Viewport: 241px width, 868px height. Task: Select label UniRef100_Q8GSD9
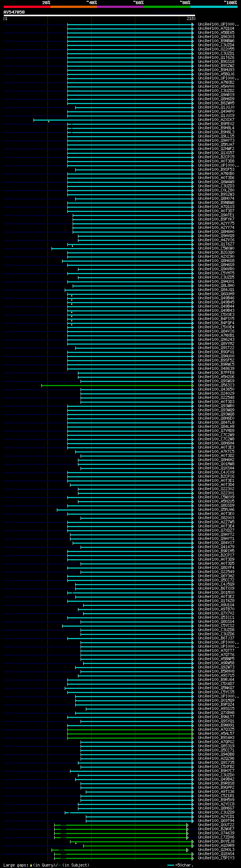click(216, 505)
